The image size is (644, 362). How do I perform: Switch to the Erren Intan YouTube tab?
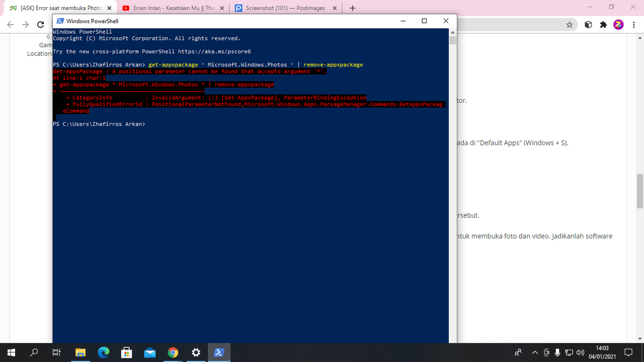coord(171,8)
